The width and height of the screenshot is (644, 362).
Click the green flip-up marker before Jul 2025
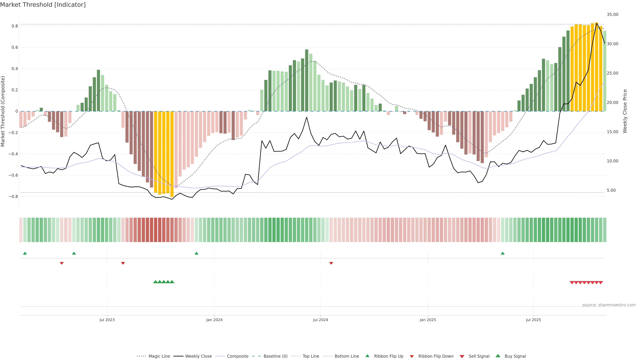coord(502,253)
